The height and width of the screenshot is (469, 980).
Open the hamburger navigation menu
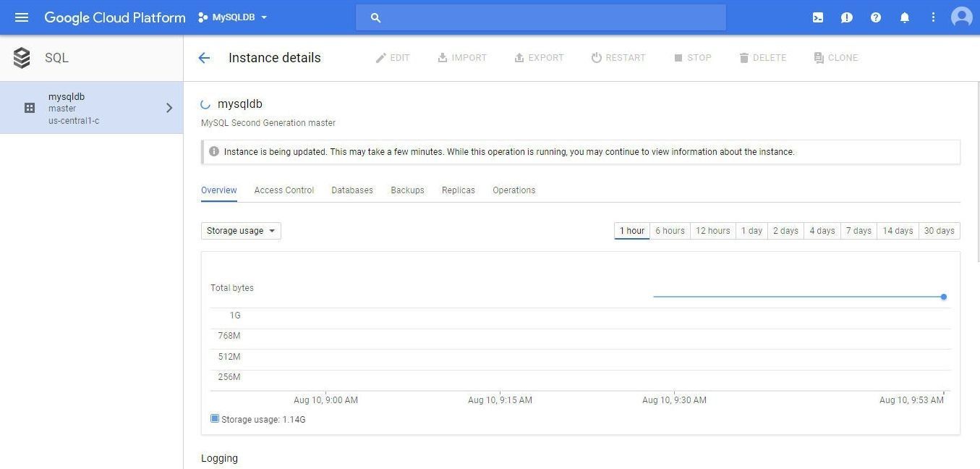(x=22, y=17)
